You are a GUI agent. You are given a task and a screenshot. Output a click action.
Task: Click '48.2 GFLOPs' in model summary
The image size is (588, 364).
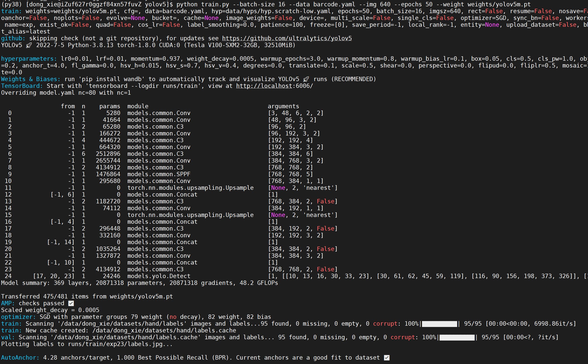pos(259,283)
